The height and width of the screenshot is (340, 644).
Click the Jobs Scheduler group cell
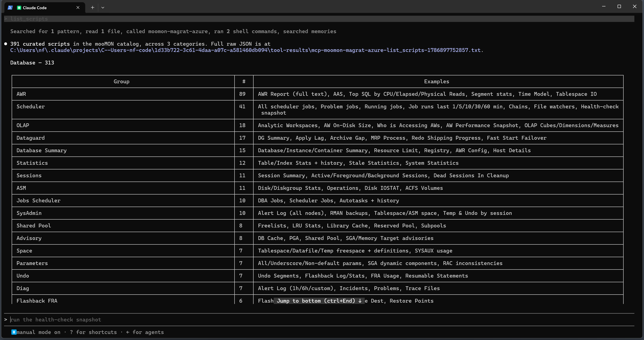123,201
